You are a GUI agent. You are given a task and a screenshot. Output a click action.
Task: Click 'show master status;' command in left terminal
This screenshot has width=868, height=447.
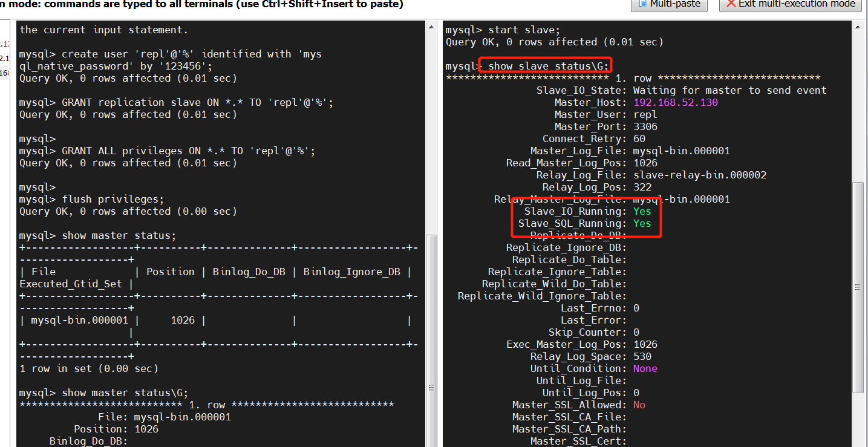tap(119, 235)
